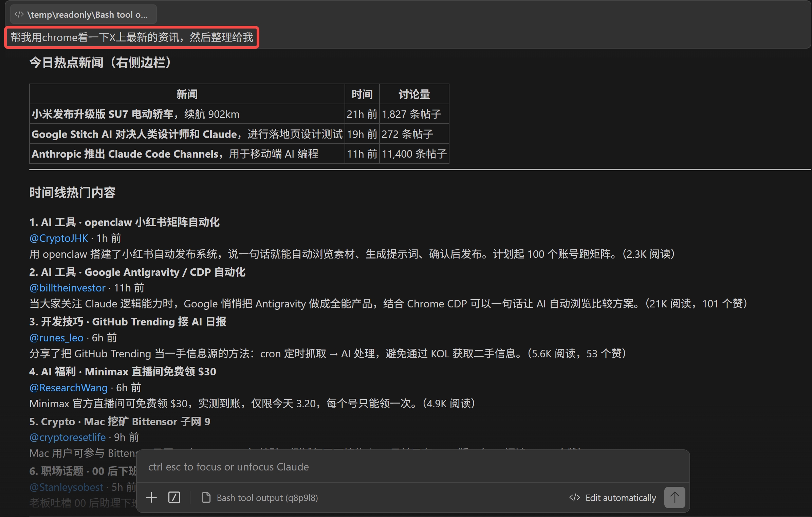Click the 时间 column header
Screen dimensions: 812x517
362,94
